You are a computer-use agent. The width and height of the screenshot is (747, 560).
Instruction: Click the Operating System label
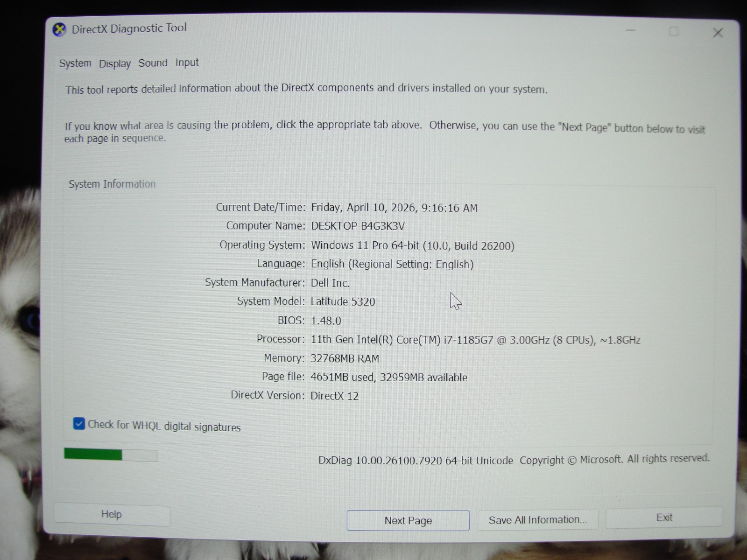(262, 245)
